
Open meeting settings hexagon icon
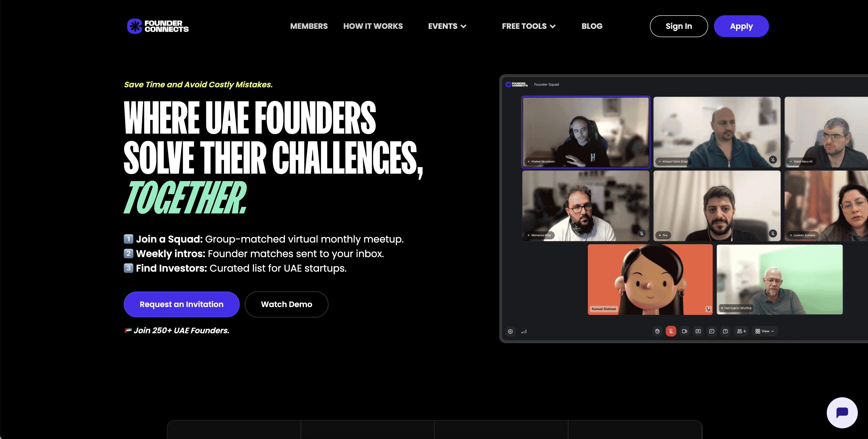pos(510,332)
